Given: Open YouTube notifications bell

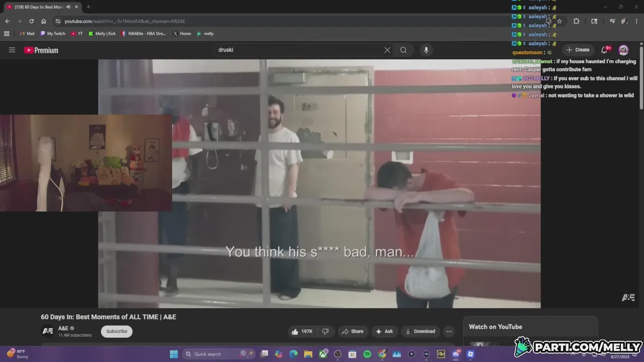Looking at the screenshot, I should coord(605,50).
